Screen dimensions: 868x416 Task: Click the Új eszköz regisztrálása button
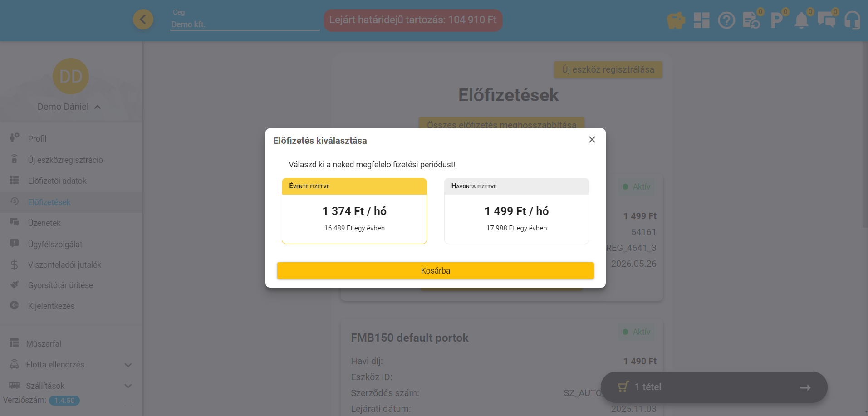click(x=608, y=69)
